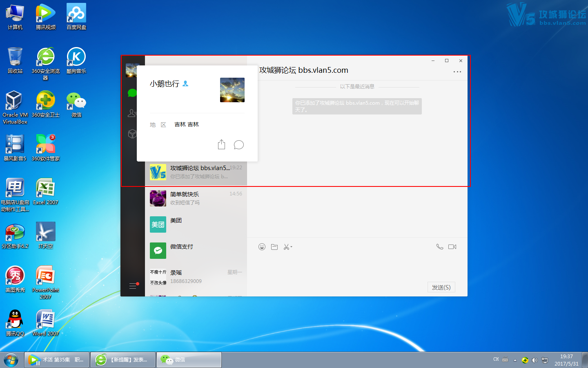Open the favorites cube icon in sidebar

coord(132,134)
